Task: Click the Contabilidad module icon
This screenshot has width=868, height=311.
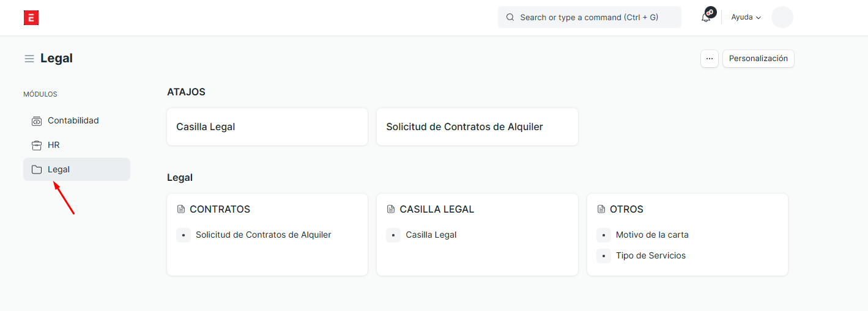Action: coord(37,121)
